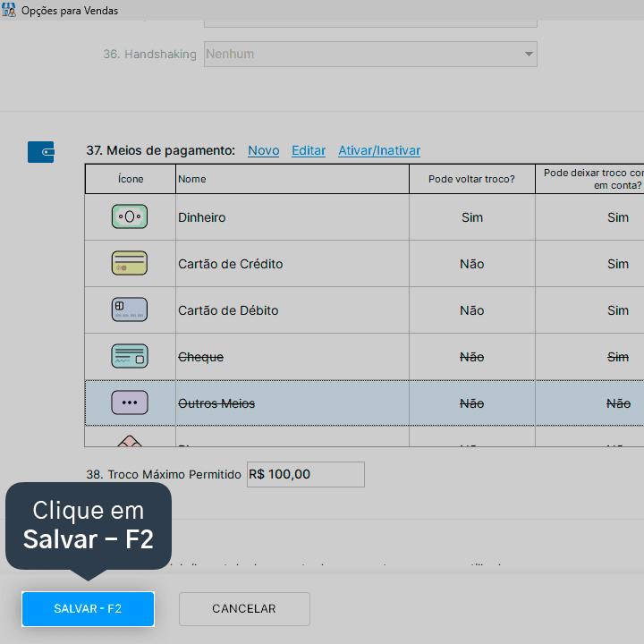Click the blue wallet section icon
The image size is (644, 644).
[x=40, y=152]
